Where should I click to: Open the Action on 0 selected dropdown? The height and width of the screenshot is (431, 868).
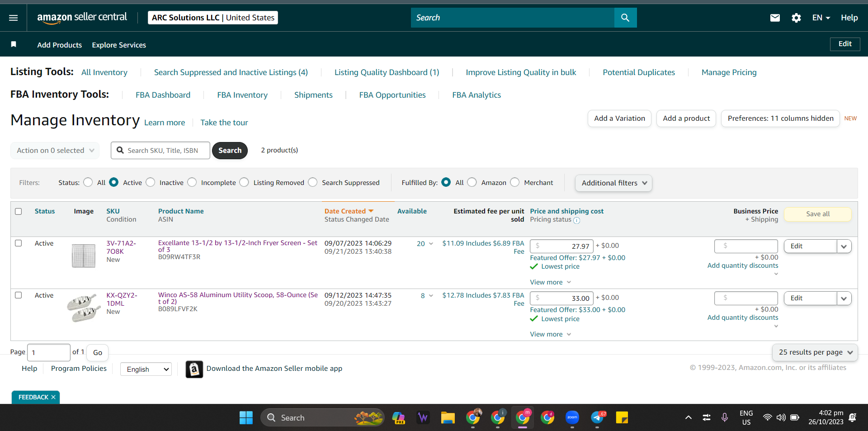(x=55, y=150)
